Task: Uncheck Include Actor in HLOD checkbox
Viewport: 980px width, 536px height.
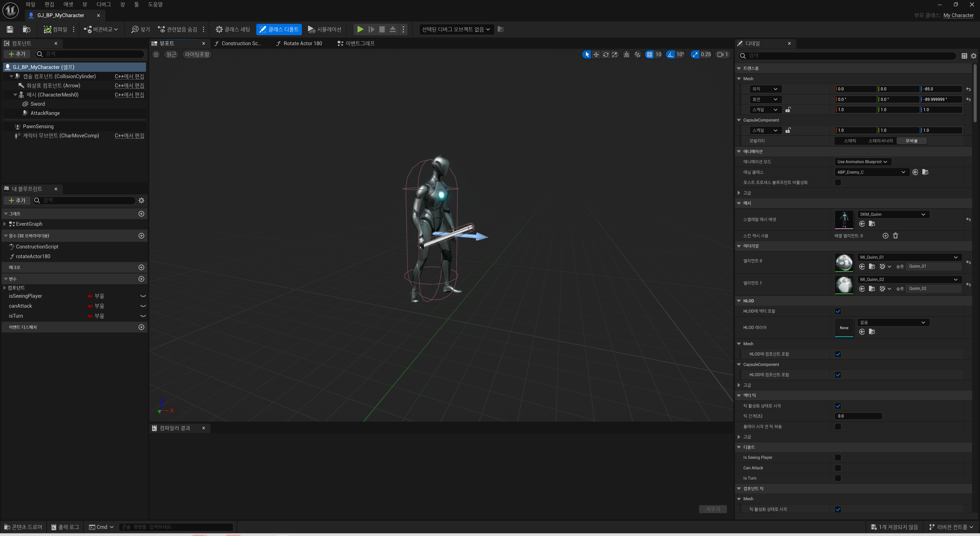Action: coord(838,311)
